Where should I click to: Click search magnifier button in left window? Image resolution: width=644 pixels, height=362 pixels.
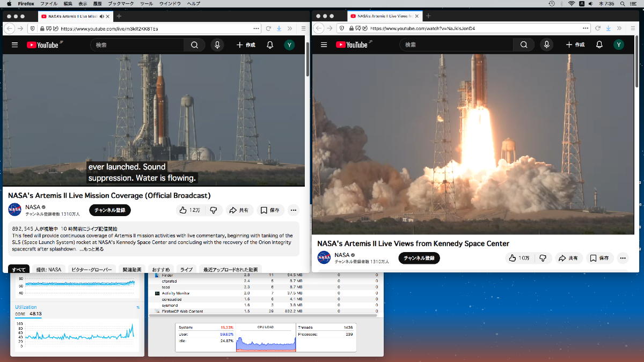[194, 45]
